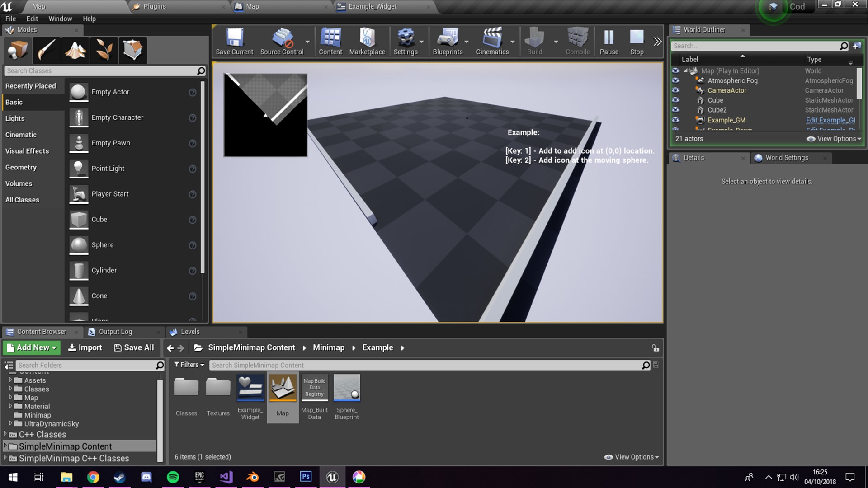868x488 pixels.
Task: Expand the Assets folder
Action: tap(10, 380)
